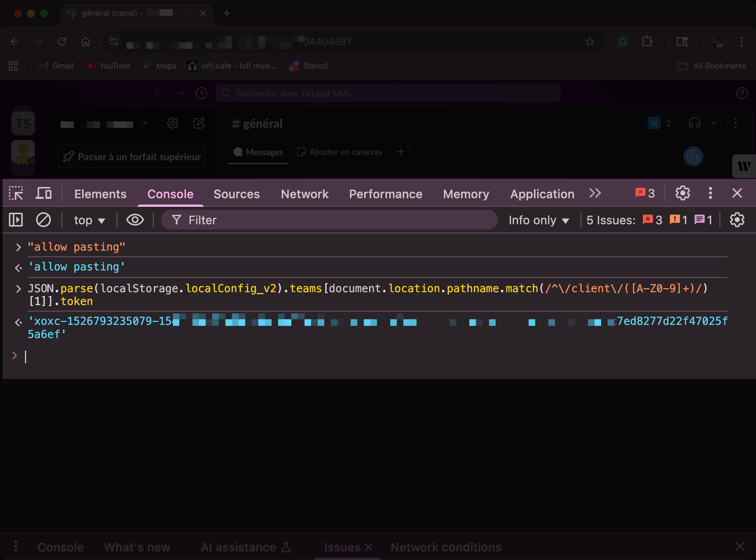Clear the console output
Screen dimensions: 756x560
[44, 220]
